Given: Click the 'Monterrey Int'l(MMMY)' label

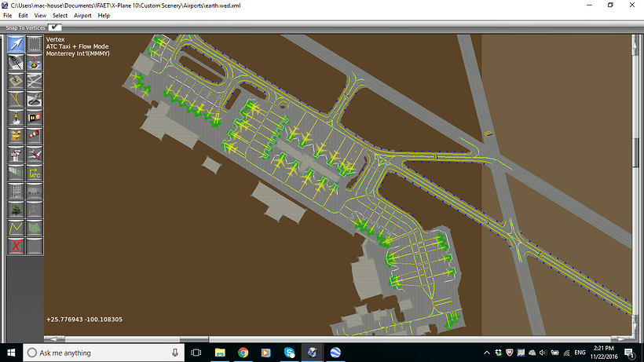Looking at the screenshot, I should (78, 53).
